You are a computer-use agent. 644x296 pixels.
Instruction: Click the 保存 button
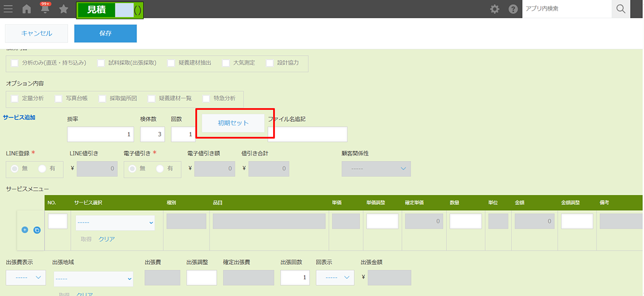[105, 33]
